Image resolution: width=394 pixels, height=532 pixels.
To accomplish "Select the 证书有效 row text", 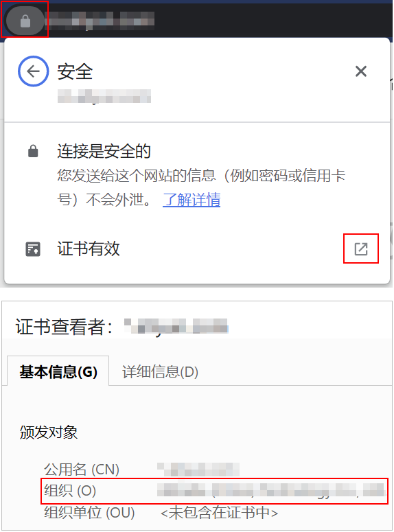I will coord(89,248).
